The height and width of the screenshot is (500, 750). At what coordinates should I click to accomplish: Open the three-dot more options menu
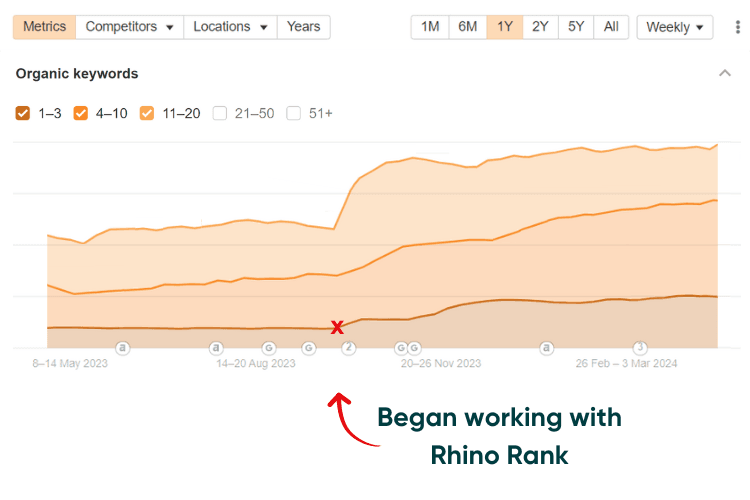coord(736,27)
